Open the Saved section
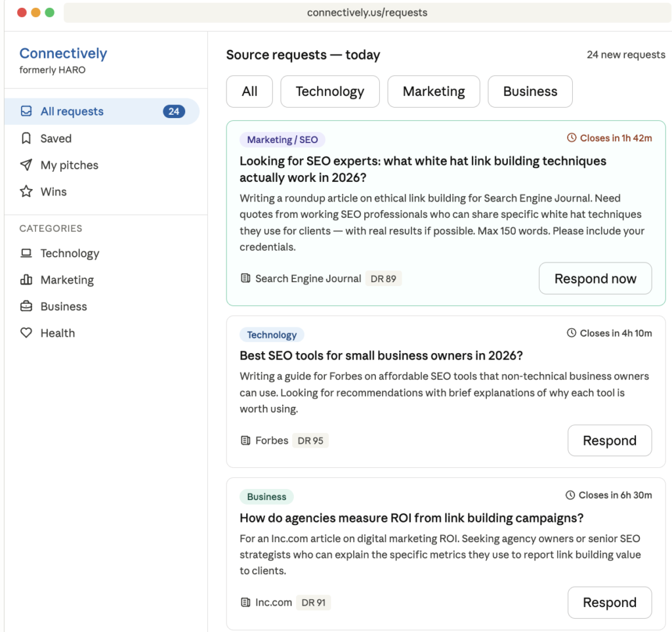672x632 pixels. 102,138
